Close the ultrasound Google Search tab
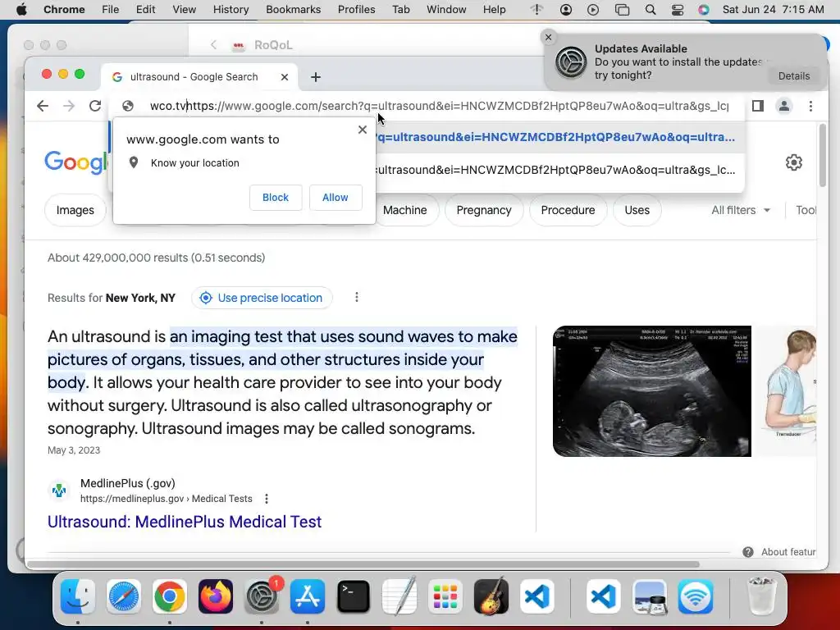Image resolution: width=840 pixels, height=630 pixels. (x=285, y=77)
